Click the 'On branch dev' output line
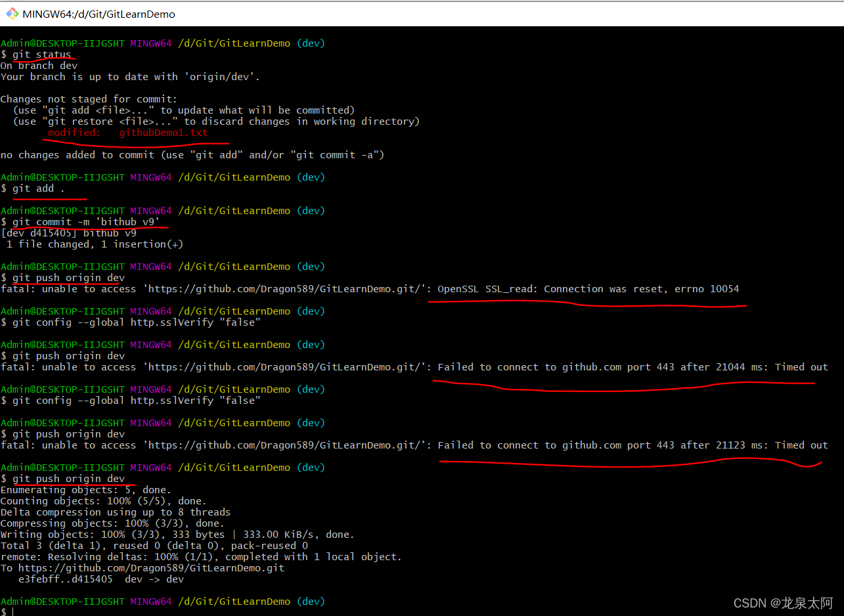The width and height of the screenshot is (844, 616). 39,66
